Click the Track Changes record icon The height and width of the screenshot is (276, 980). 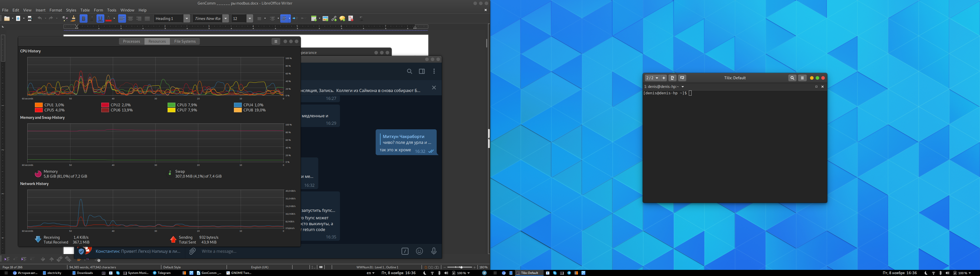point(351,18)
